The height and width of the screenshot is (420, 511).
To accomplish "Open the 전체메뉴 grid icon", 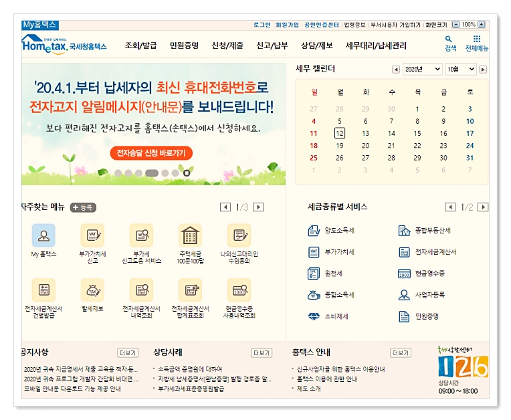I will 477,39.
